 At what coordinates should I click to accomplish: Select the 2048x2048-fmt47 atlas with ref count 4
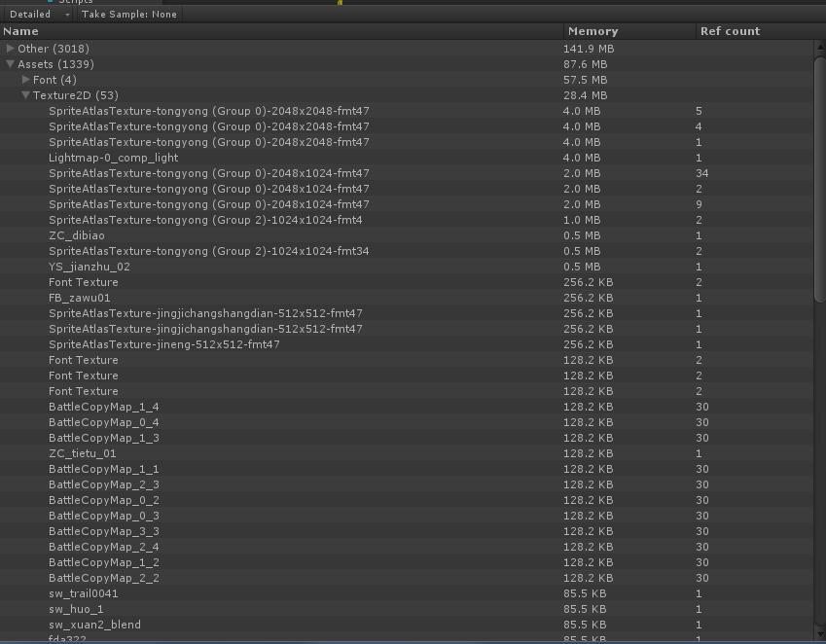(x=407, y=126)
